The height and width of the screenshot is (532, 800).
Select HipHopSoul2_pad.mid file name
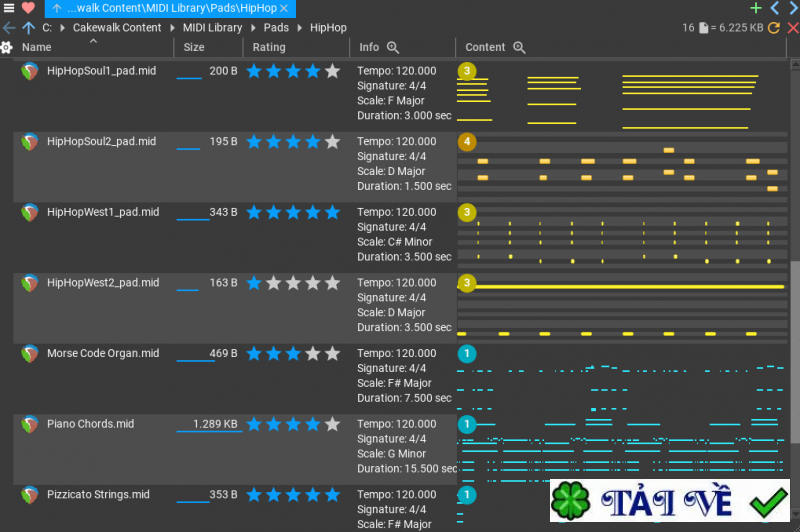click(x=102, y=141)
